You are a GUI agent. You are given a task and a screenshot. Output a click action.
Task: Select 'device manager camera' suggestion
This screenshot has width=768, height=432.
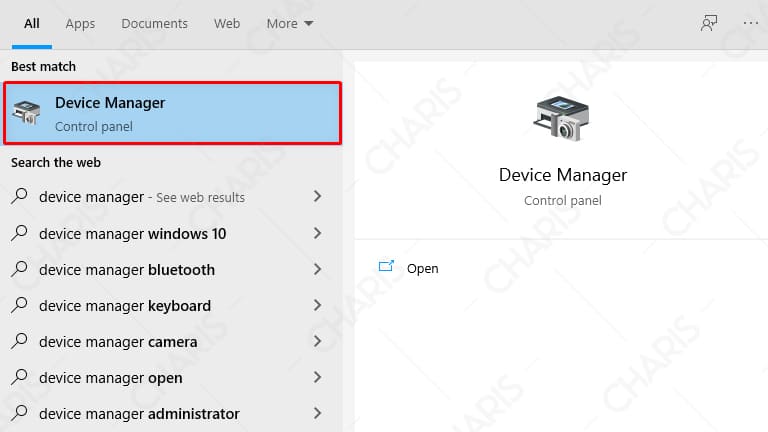click(x=171, y=341)
